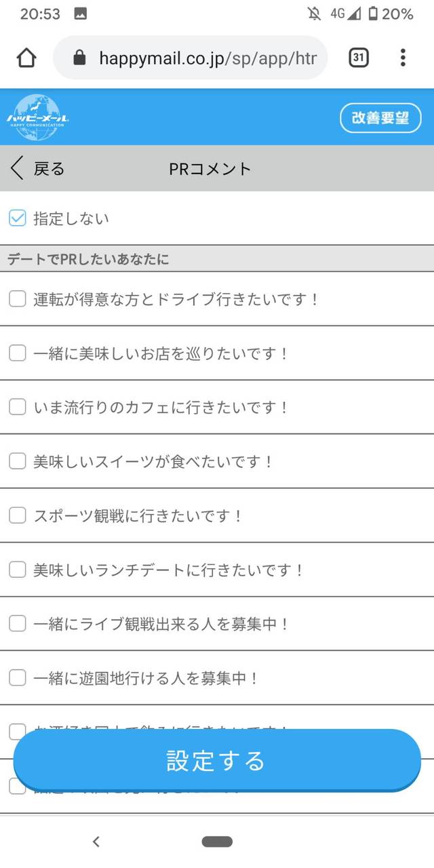Tap the 戻る back chevron
This screenshot has width=434, height=868.
(18, 169)
